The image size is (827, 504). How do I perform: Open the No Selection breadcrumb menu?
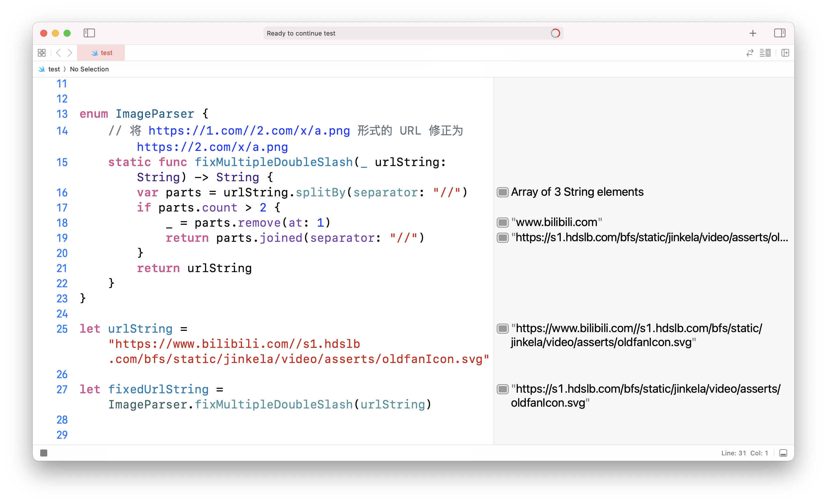point(89,69)
